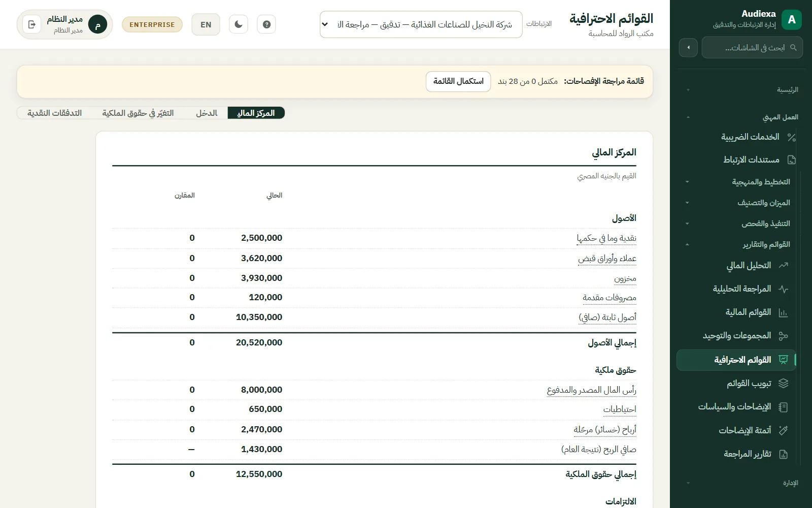Click استكمال القائمة button
The image size is (812, 508).
point(458,81)
